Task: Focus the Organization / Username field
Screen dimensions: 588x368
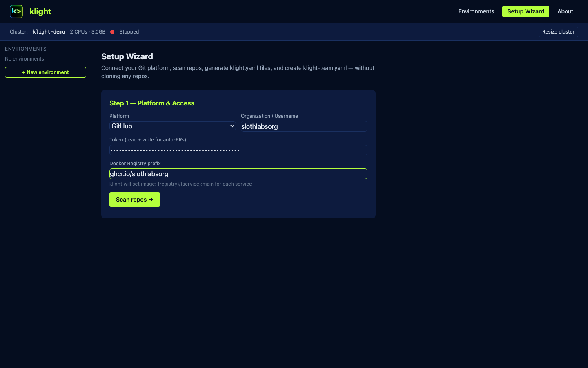Action: tap(304, 126)
